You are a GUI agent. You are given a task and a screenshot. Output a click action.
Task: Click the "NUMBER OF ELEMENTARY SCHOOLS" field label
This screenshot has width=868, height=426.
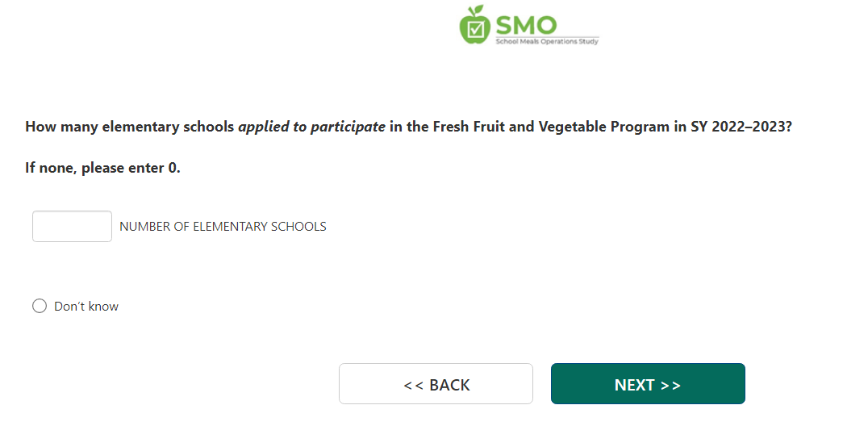click(223, 227)
